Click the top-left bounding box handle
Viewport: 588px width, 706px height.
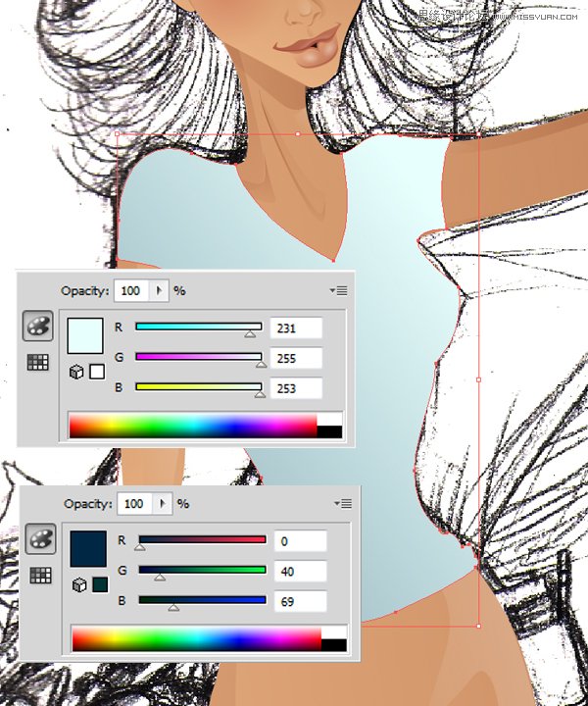click(118, 133)
